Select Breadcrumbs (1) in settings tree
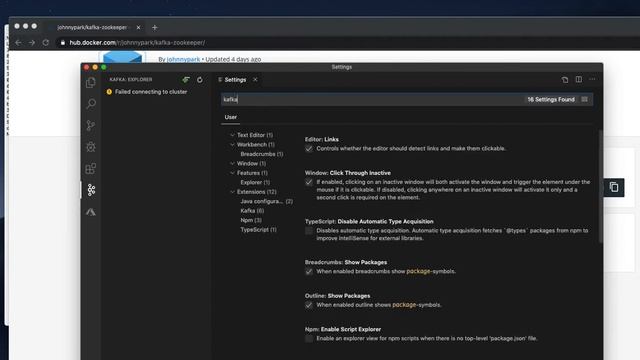The height and width of the screenshot is (360, 640). pyautogui.click(x=262, y=154)
